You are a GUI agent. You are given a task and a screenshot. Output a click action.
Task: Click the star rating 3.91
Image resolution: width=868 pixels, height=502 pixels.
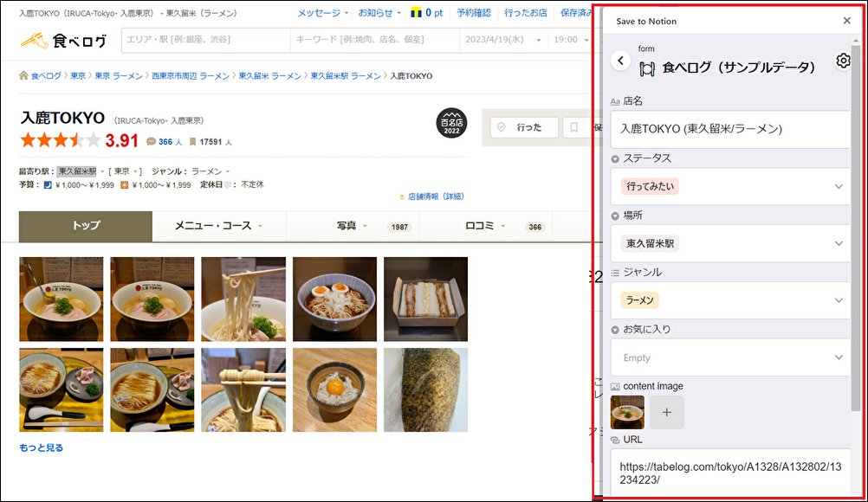pos(79,140)
